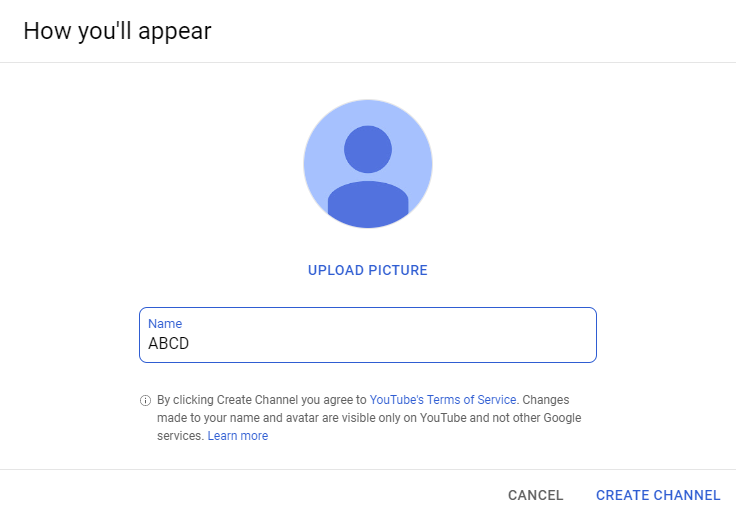The image size is (736, 522).
Task: Click Create Channel to confirm
Action: pyautogui.click(x=658, y=495)
